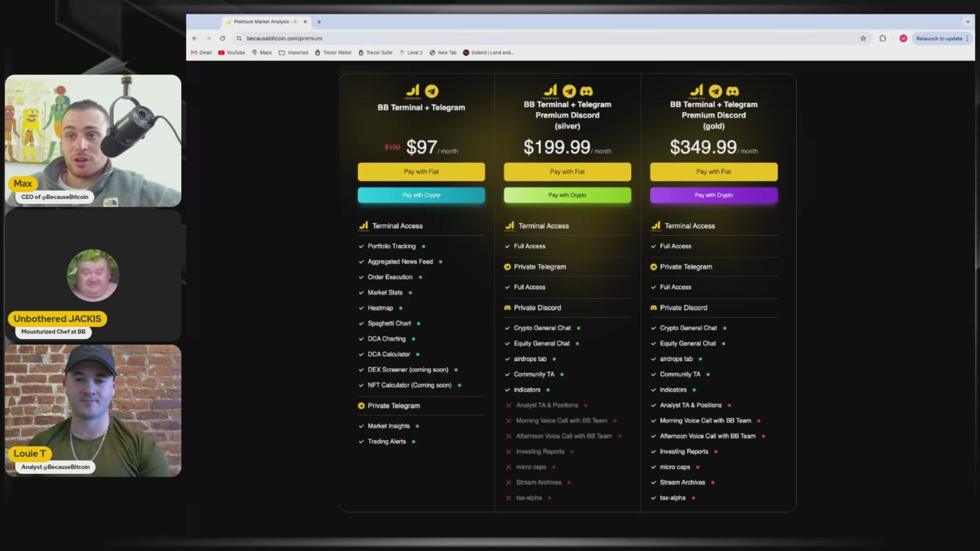Screen dimensions: 980x551
Task: Click the NFT Calculator (Coming soon) text
Action: click(409, 385)
